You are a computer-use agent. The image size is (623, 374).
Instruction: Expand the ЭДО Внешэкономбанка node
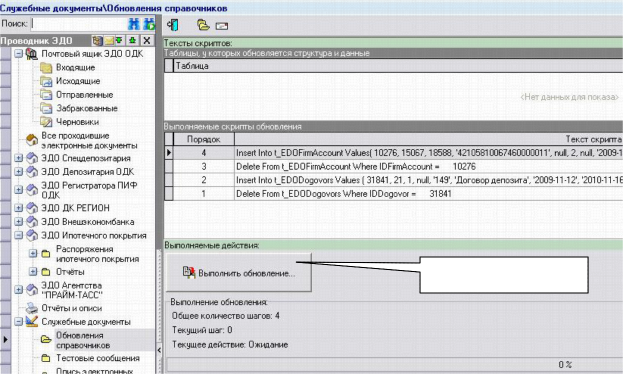[x=18, y=222]
